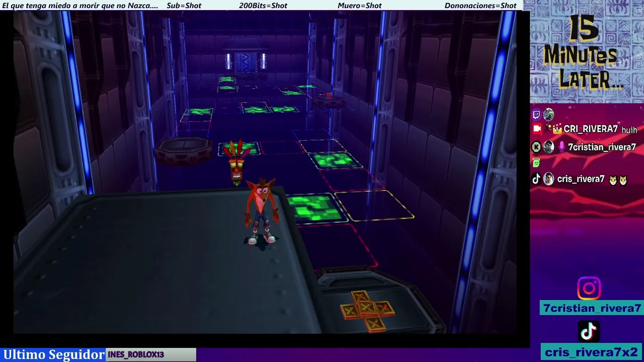Click the large TikTok logo above cris_rivera7x2
Viewport: 644px width, 362px height.
[x=589, y=331]
